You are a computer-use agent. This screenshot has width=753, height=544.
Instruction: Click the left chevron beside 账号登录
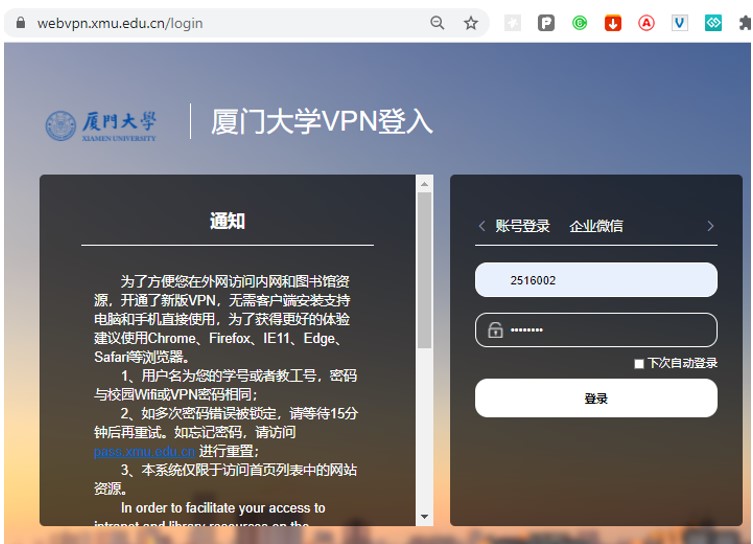tap(482, 226)
